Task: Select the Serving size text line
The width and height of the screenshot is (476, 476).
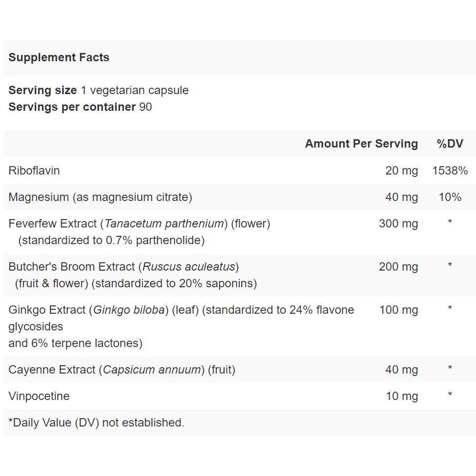Action: pyautogui.click(x=99, y=90)
